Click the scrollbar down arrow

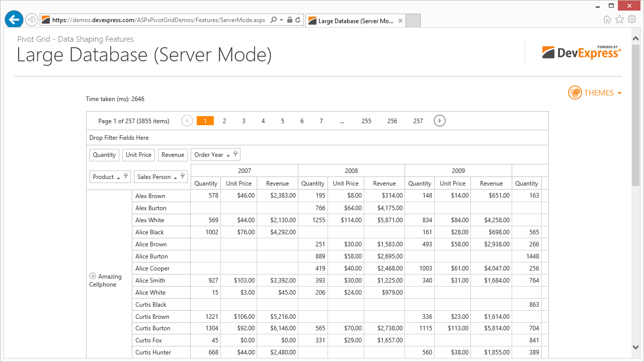click(x=636, y=347)
